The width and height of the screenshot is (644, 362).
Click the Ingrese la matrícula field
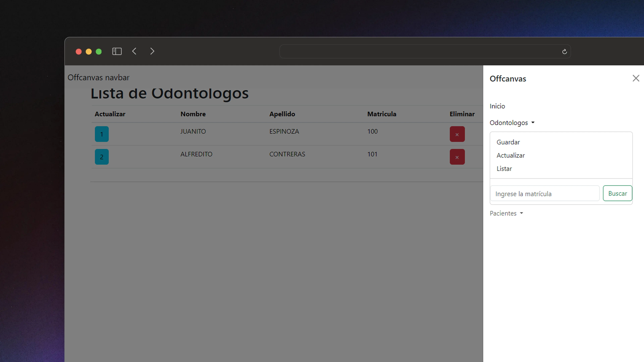tap(545, 194)
